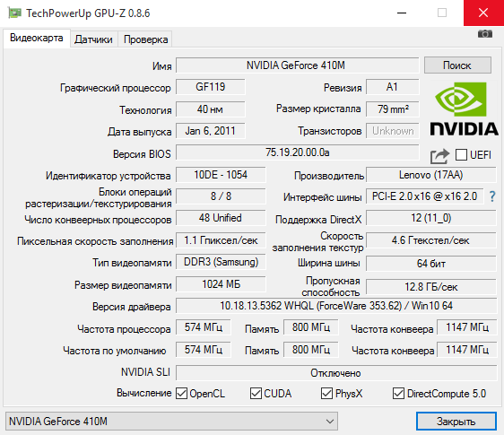Screen dimensions: 504x435
Task: Click the DirectX support 12 (11_0) field
Action: click(431, 218)
